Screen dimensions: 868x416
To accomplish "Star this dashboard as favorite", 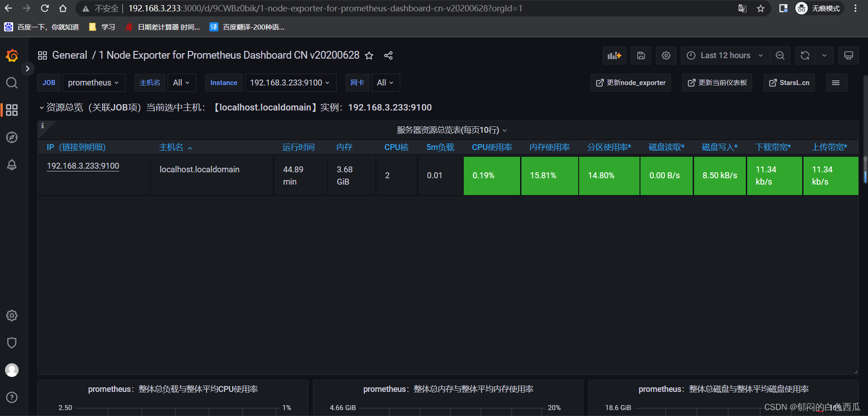I will coord(369,55).
